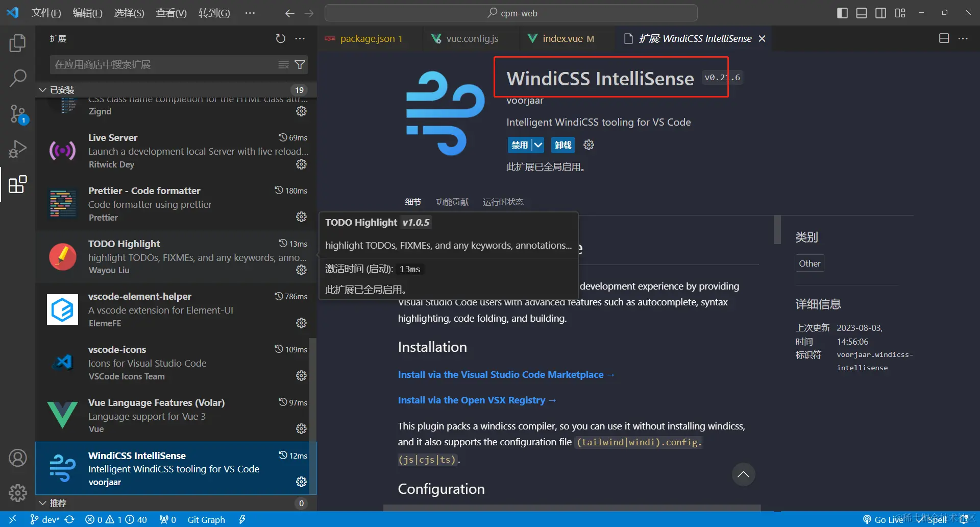The height and width of the screenshot is (527, 980).
Task: Open the dropdown arrow on the 禁用 button
Action: [538, 145]
